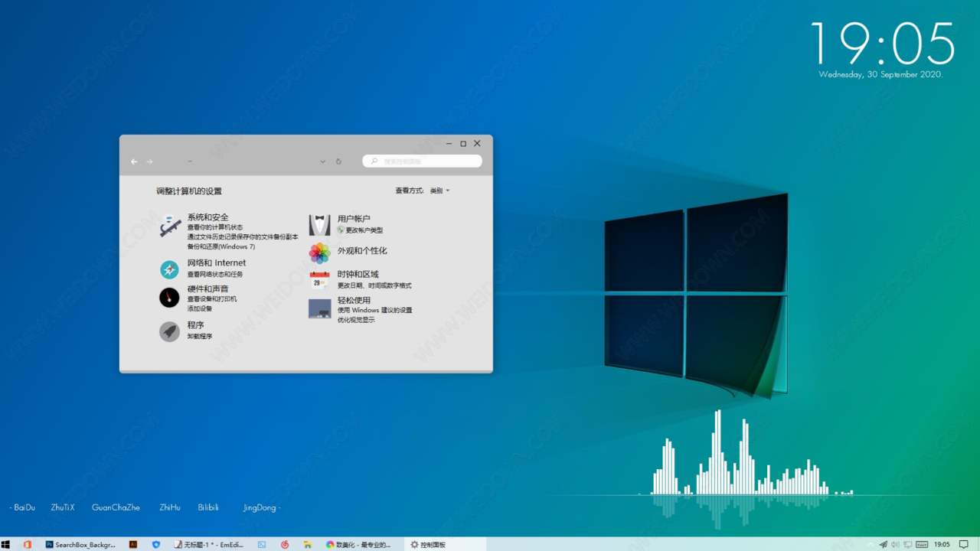This screenshot has height=551, width=980.
Task: Open the volume tray icon
Action: point(896,544)
